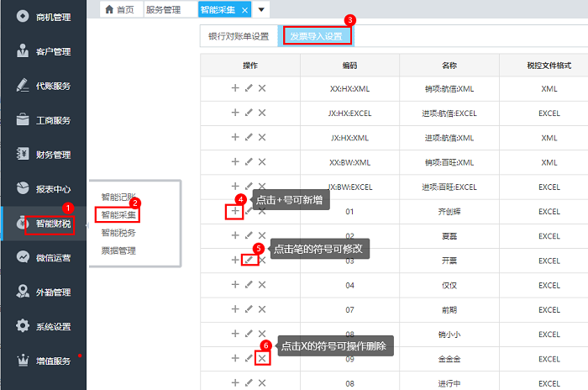Screen dimensions: 588x390
Task: Click the pencil edit icon in the 开票 row
Action: point(249,261)
